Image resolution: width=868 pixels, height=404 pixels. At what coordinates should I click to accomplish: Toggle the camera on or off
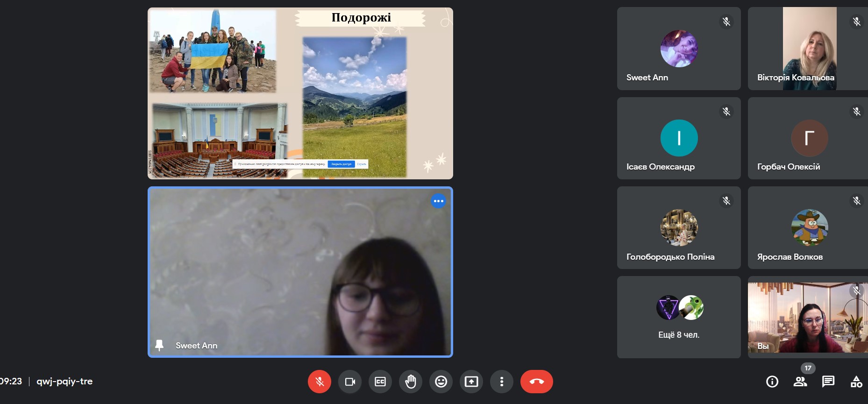[350, 382]
